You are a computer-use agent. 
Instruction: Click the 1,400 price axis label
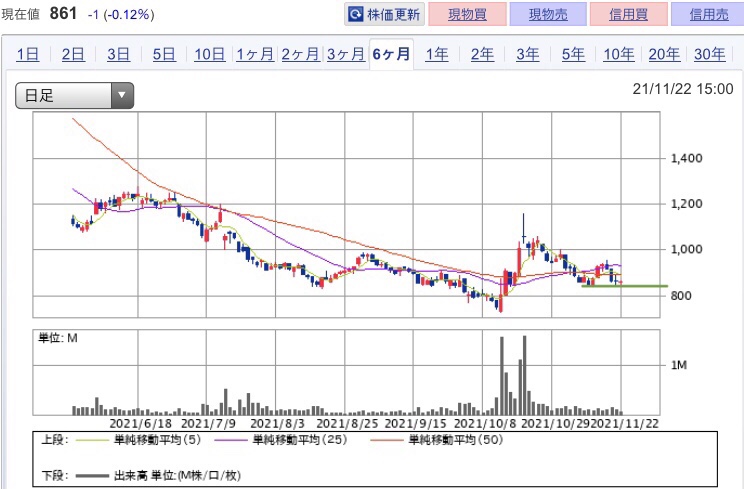click(686, 158)
